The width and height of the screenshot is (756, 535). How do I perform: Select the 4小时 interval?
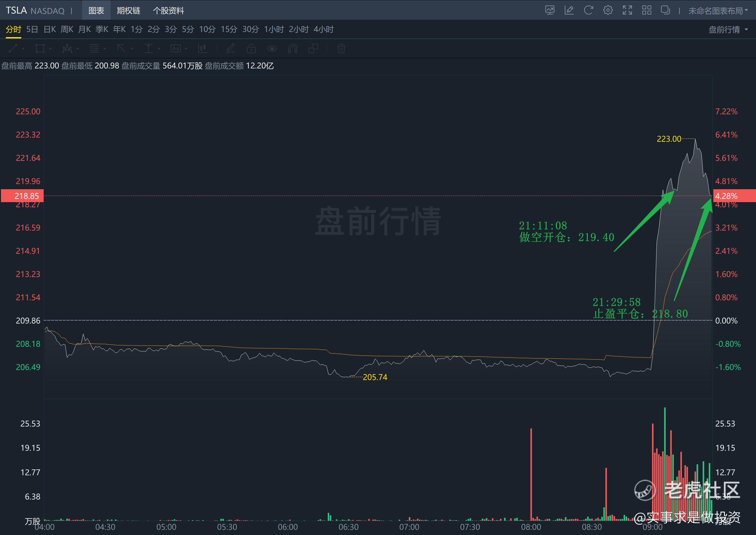coord(324,29)
